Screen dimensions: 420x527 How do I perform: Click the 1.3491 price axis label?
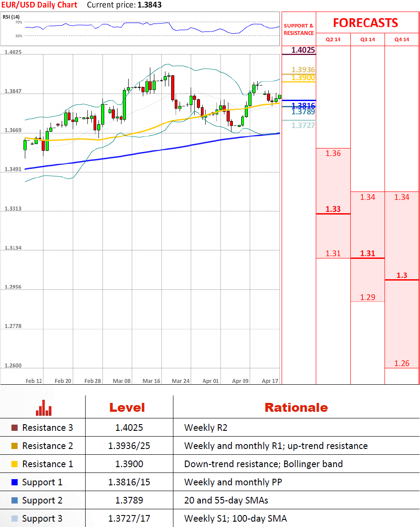13,169
